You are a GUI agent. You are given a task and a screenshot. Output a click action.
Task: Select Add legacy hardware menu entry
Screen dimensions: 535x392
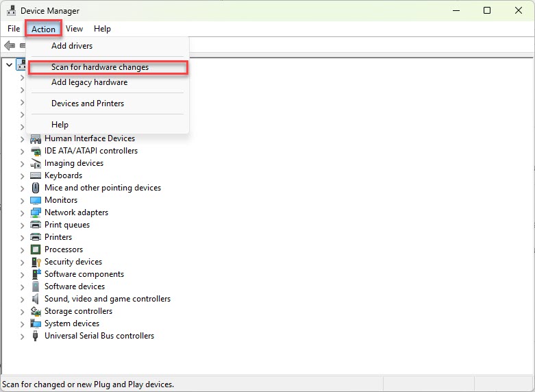(x=89, y=82)
